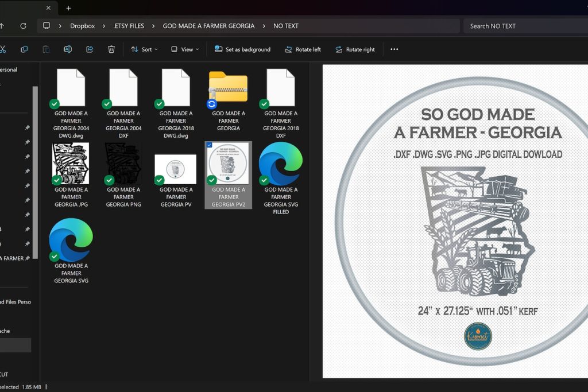The width and height of the screenshot is (588, 392).
Task: Click the Delete trash can icon
Action: [111, 49]
